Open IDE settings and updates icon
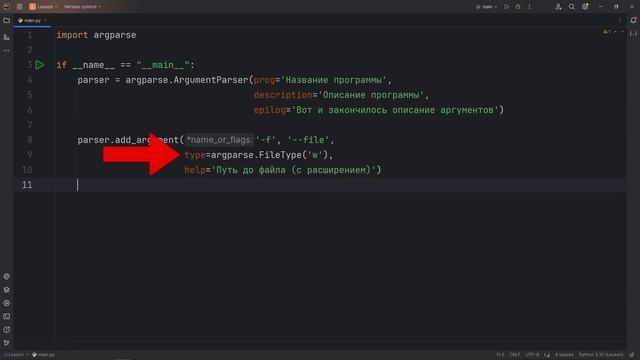This screenshot has width=640, height=360. pyautogui.click(x=585, y=7)
